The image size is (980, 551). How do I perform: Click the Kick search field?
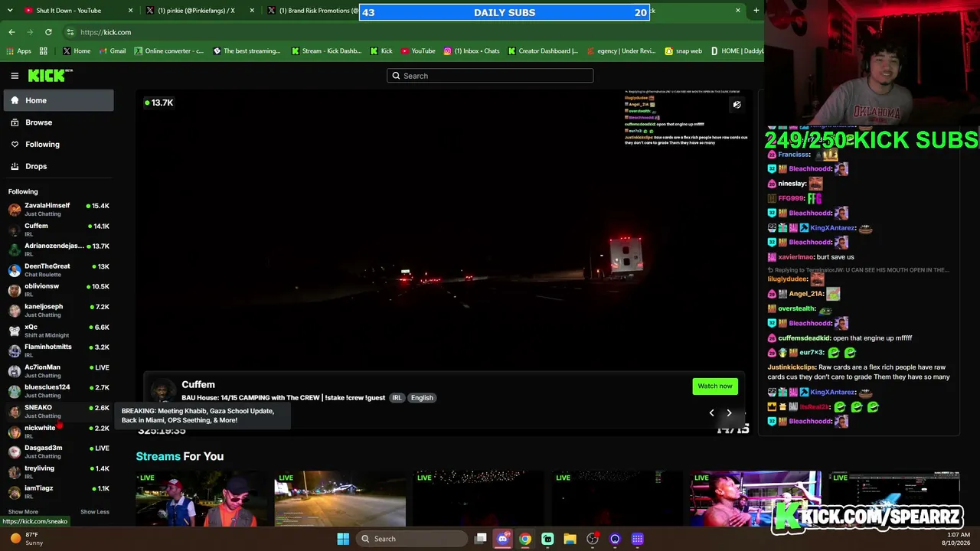490,76
